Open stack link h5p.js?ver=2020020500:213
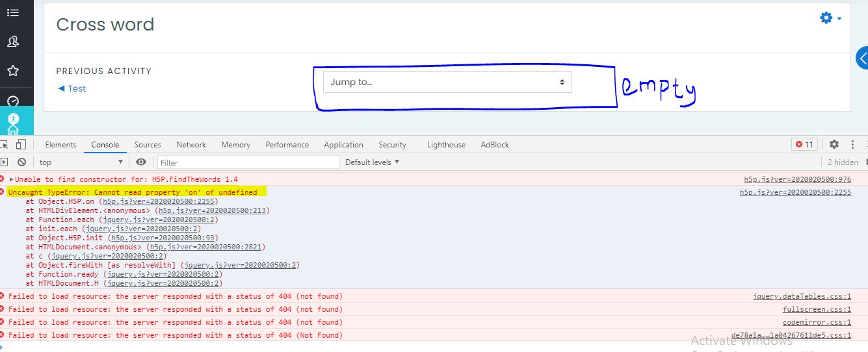868x352 pixels. (x=212, y=210)
